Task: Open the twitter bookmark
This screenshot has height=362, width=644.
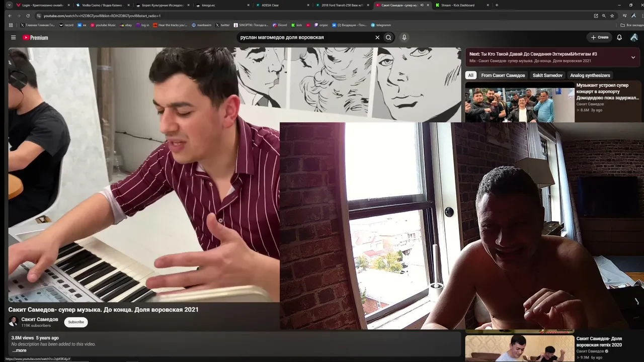Action: [x=222, y=25]
